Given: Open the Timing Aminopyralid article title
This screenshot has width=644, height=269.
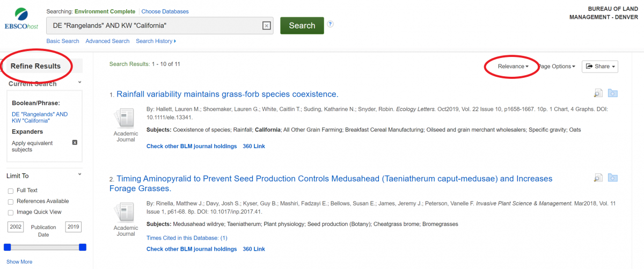Looking at the screenshot, I should click(x=331, y=183).
